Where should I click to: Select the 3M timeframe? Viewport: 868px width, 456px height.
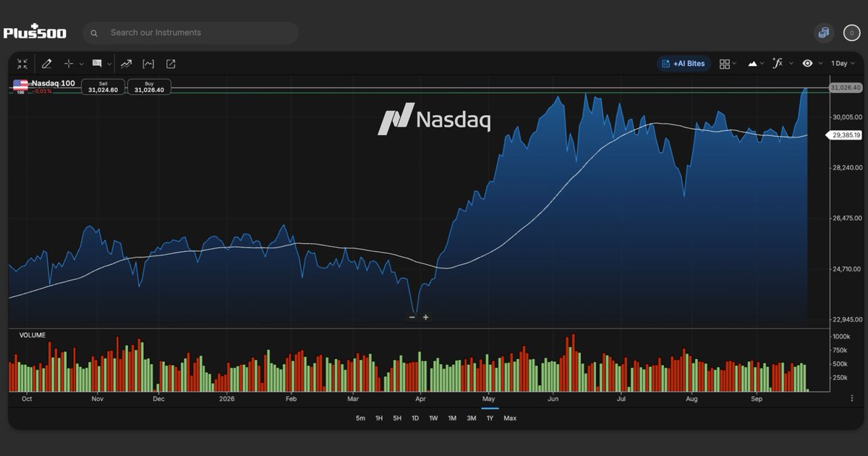coord(471,418)
